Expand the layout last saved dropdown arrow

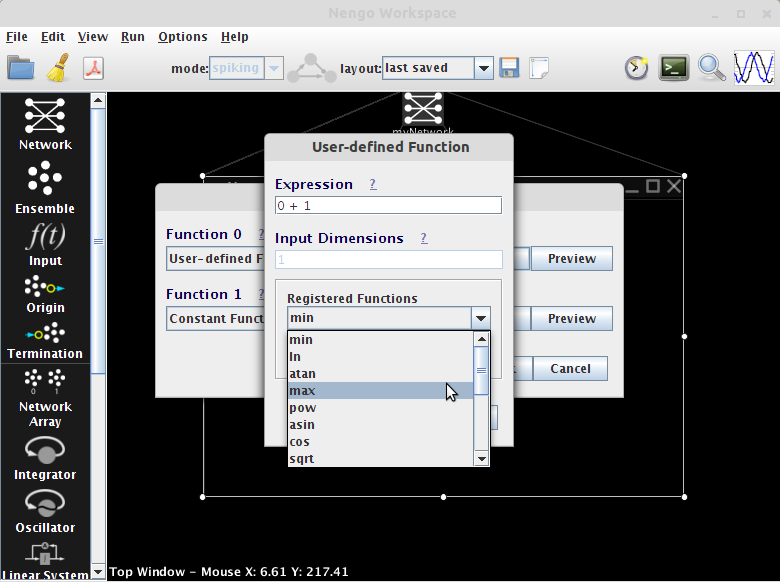(x=483, y=68)
